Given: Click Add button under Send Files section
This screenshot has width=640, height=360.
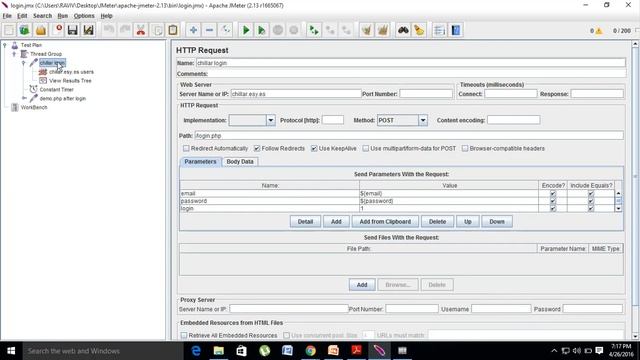Looking at the screenshot, I should pos(362,285).
